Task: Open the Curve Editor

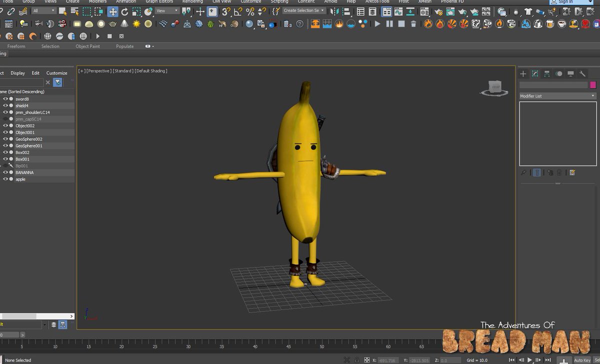Action: [398, 11]
